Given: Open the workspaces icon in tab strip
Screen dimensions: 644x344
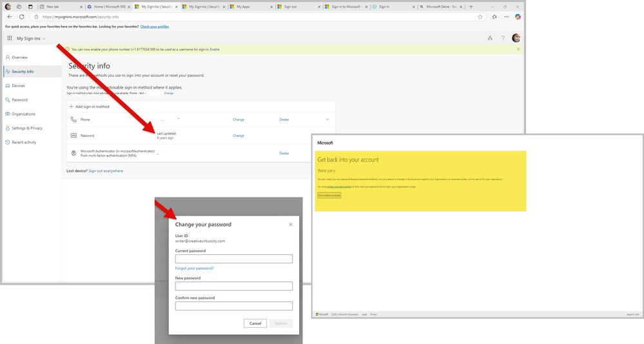Looking at the screenshot, I should (x=19, y=6).
